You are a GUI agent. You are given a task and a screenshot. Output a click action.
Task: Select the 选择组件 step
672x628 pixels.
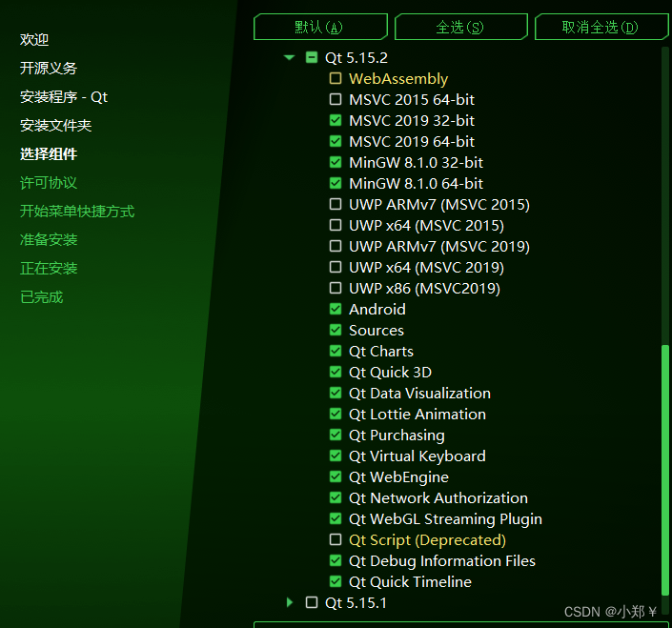coord(49,154)
